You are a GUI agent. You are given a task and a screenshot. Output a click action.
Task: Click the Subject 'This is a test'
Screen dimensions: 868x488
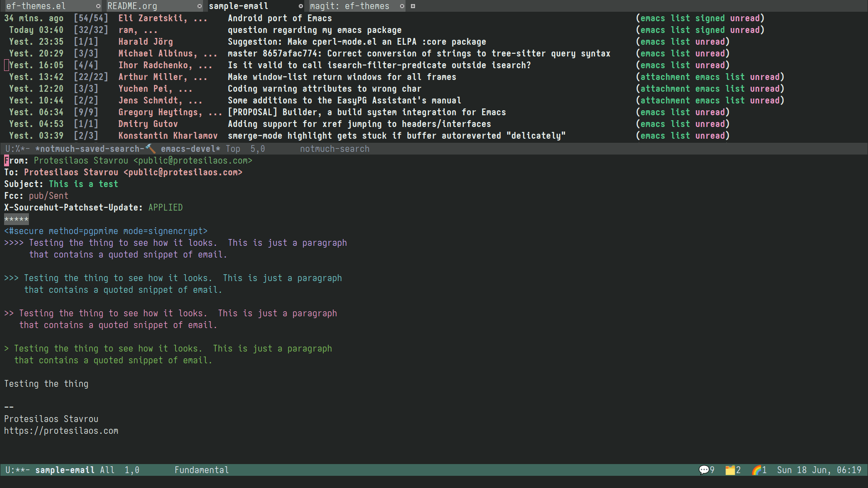pos(83,184)
